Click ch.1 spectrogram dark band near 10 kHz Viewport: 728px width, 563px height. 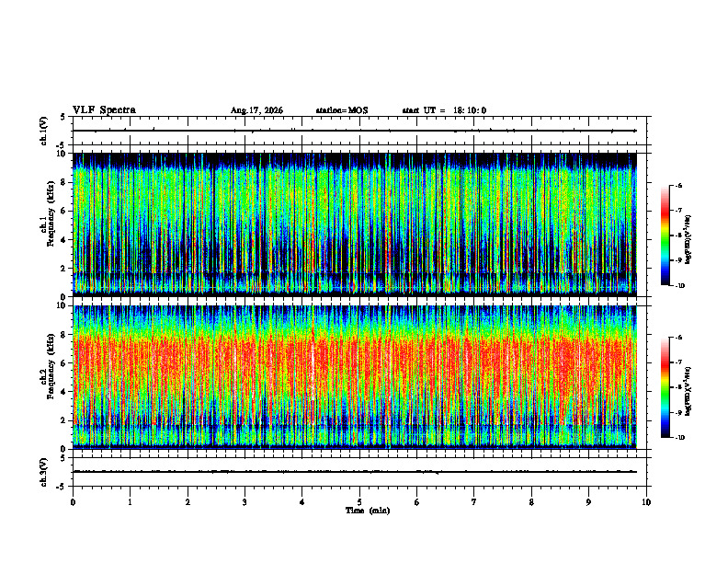(x=355, y=159)
